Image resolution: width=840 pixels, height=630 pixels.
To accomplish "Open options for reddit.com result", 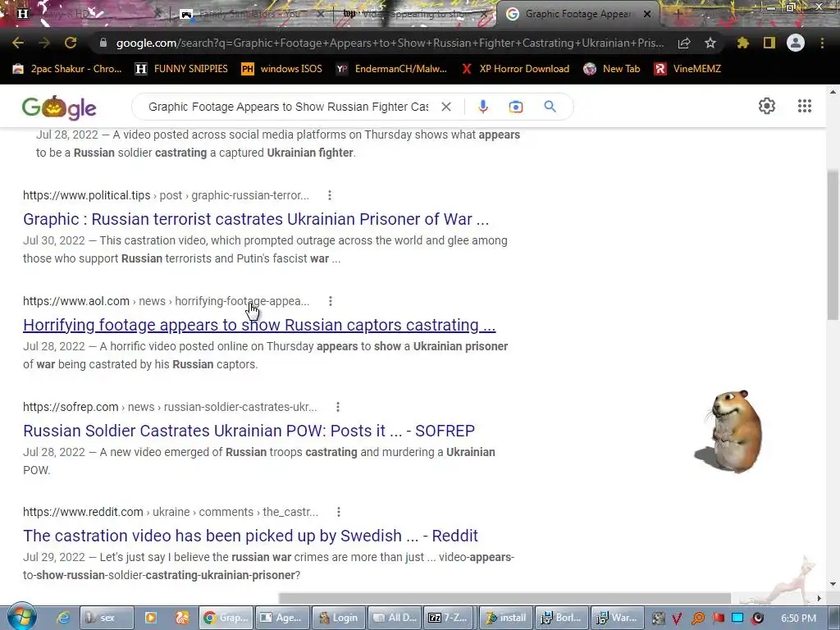I will [x=339, y=512].
